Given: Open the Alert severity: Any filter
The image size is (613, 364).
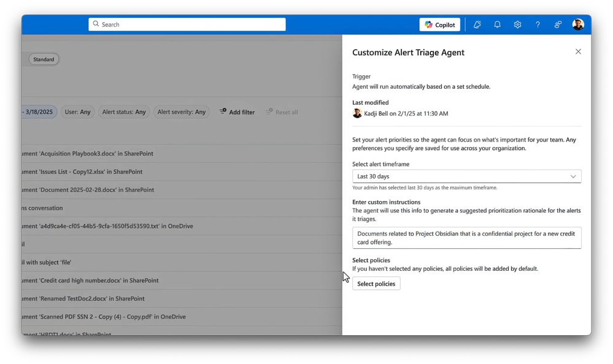Looking at the screenshot, I should point(182,112).
